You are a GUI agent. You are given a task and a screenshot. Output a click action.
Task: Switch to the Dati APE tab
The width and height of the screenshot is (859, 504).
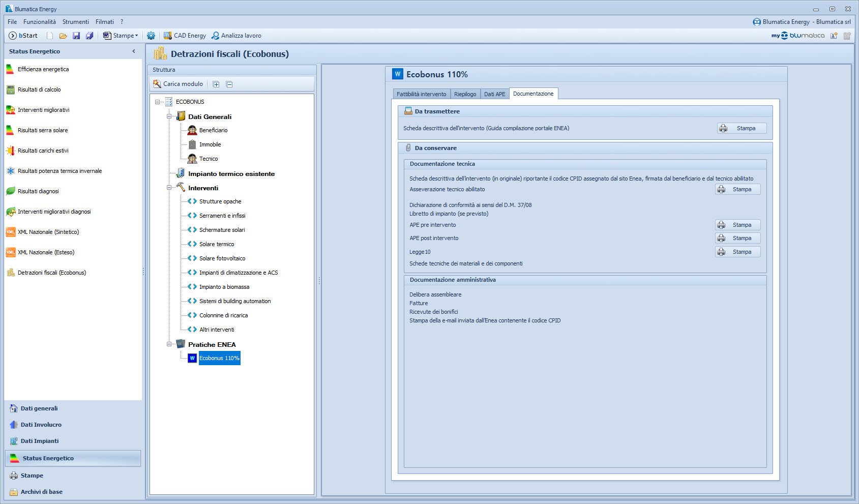[494, 94]
